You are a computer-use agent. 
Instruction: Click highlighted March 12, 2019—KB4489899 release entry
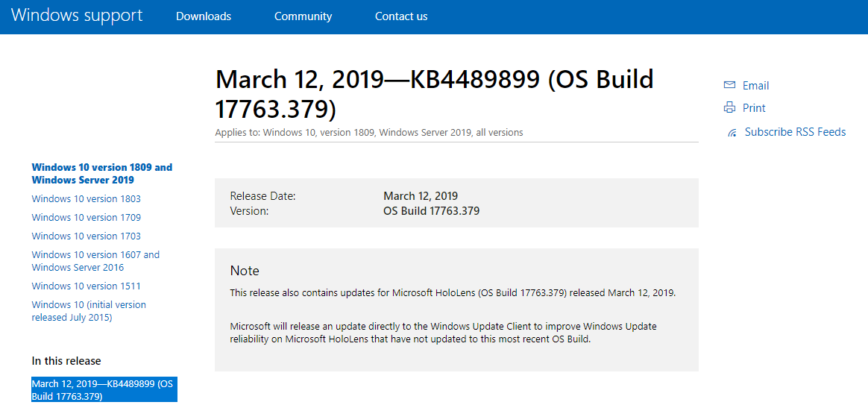(x=104, y=390)
